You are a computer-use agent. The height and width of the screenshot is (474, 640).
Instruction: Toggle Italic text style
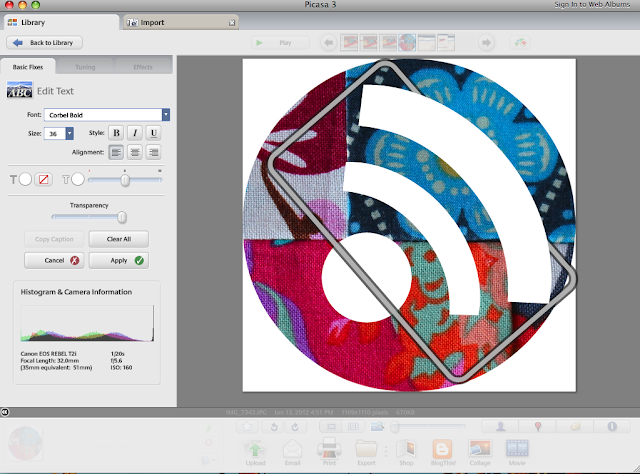pos(135,133)
